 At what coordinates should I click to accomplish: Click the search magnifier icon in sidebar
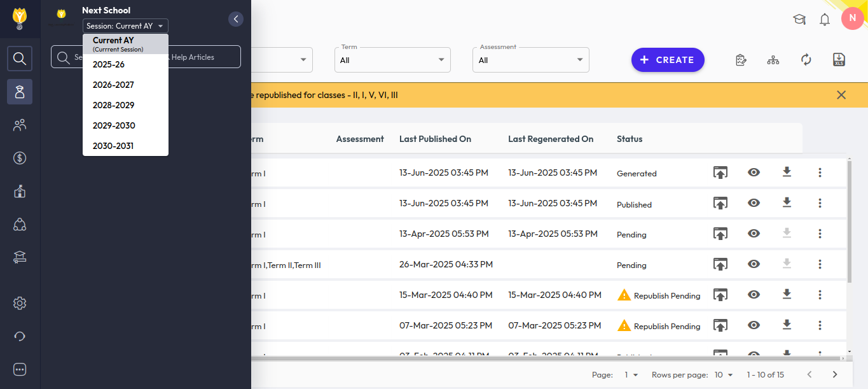(x=20, y=59)
